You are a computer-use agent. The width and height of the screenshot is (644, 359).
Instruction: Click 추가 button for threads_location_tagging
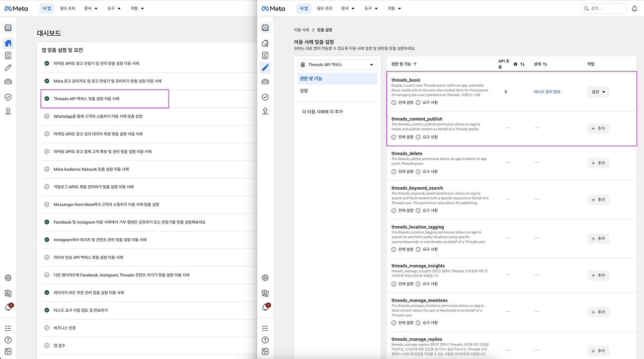598,239
